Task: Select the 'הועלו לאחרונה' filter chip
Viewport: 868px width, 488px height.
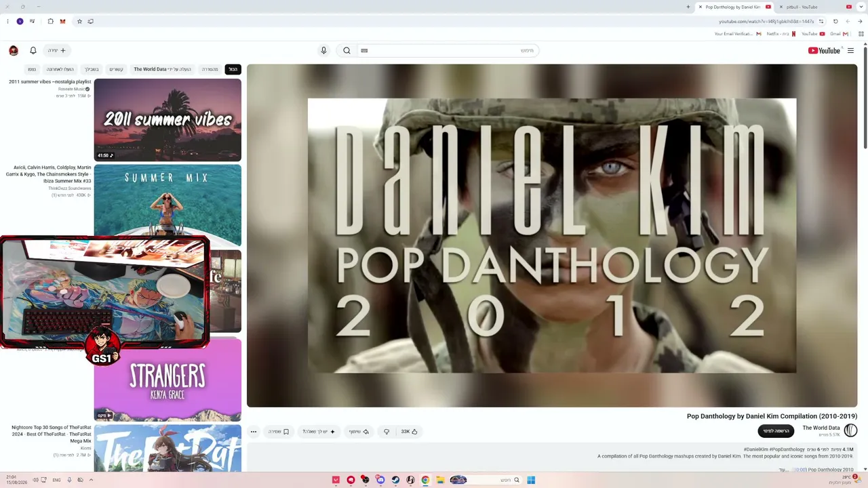Action: point(60,69)
